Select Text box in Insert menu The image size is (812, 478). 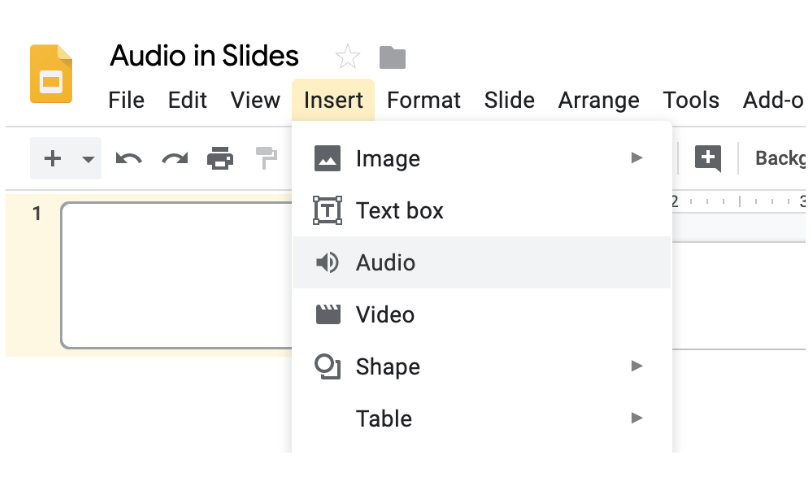click(399, 210)
